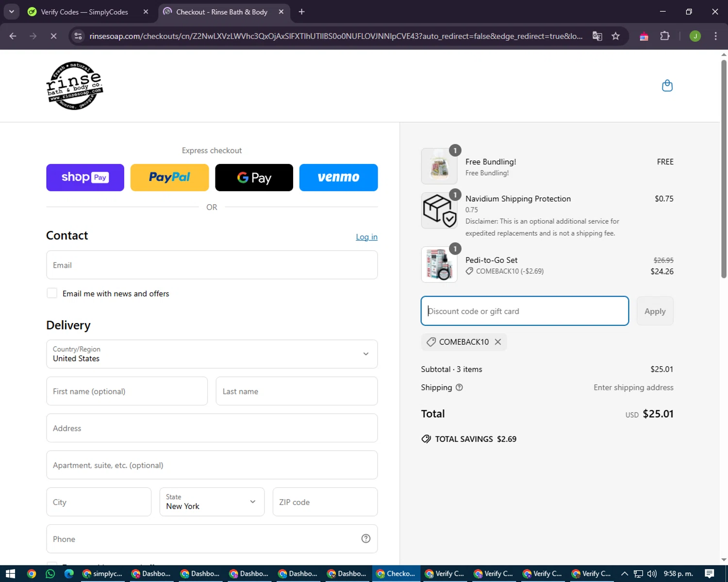This screenshot has height=582, width=728.
Task: Open the Chrome three-dot menu
Action: (715, 36)
